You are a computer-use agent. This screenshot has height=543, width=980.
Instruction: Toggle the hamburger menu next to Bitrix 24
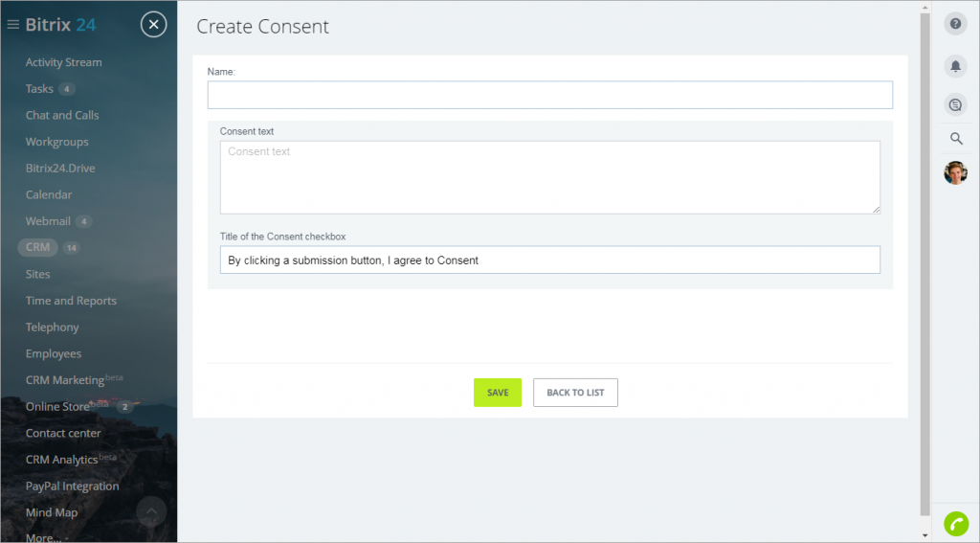click(x=13, y=25)
